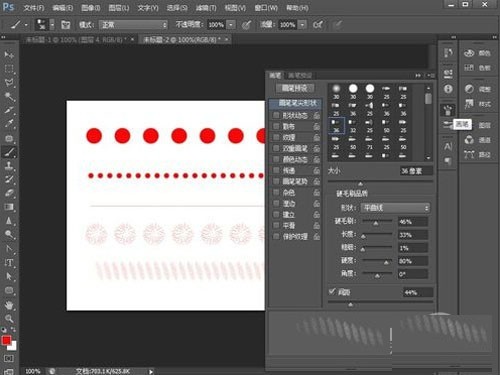Open the Filter (滤镜) menu
Image resolution: width=500 pixels, height=375 pixels.
coord(206,8)
